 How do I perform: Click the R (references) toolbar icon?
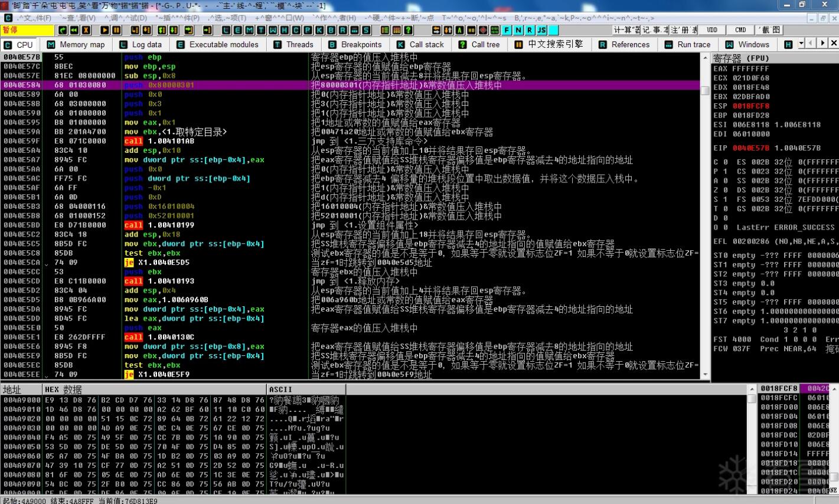pos(343,30)
